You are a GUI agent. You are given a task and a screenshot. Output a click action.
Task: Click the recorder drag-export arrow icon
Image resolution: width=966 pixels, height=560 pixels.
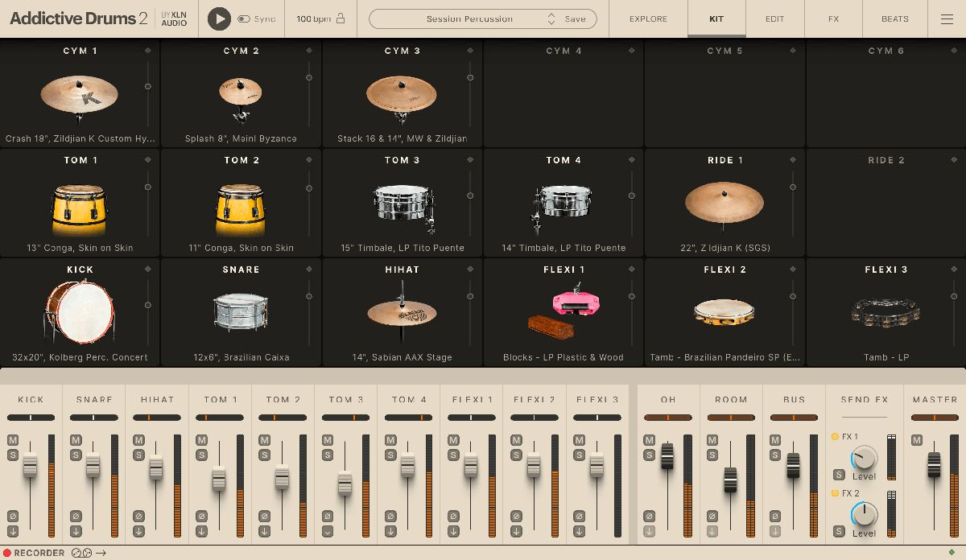tap(101, 553)
